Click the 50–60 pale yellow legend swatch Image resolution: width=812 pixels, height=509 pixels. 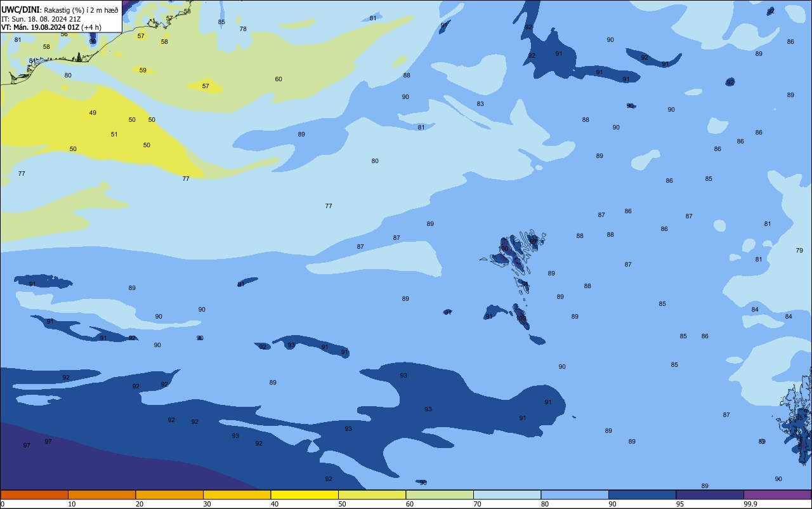(x=372, y=494)
